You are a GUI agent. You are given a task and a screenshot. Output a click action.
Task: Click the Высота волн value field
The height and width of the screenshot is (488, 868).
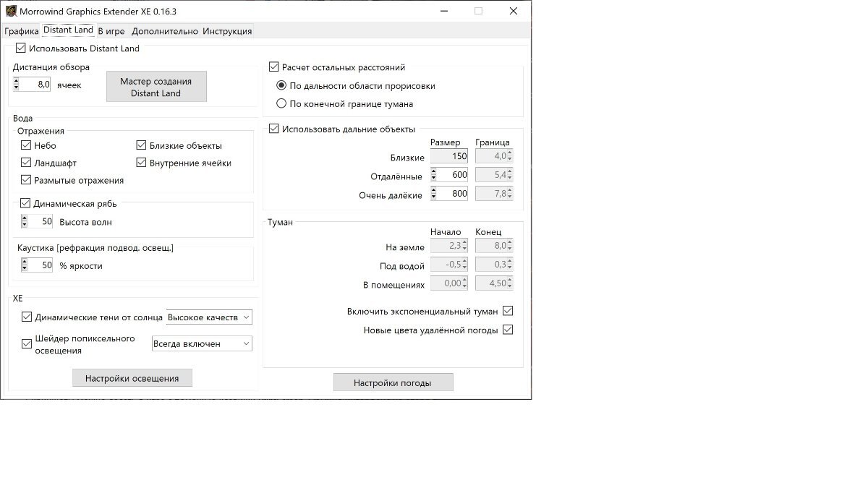click(41, 222)
